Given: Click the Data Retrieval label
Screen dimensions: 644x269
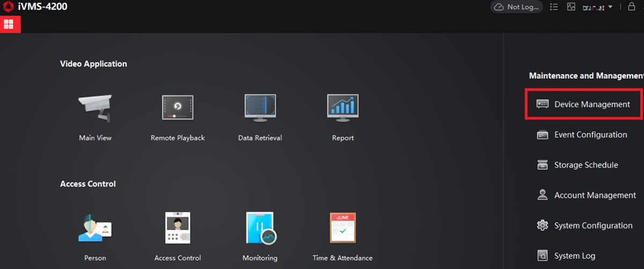Looking at the screenshot, I should [x=260, y=138].
